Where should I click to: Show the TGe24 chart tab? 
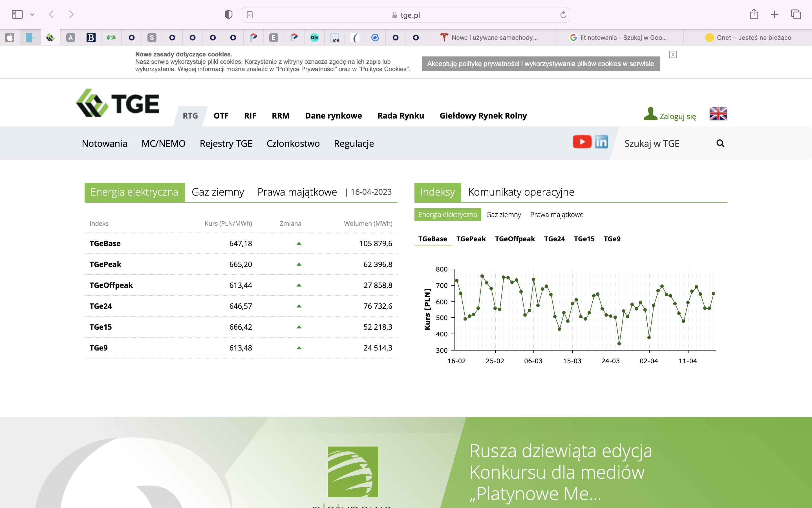click(x=554, y=239)
